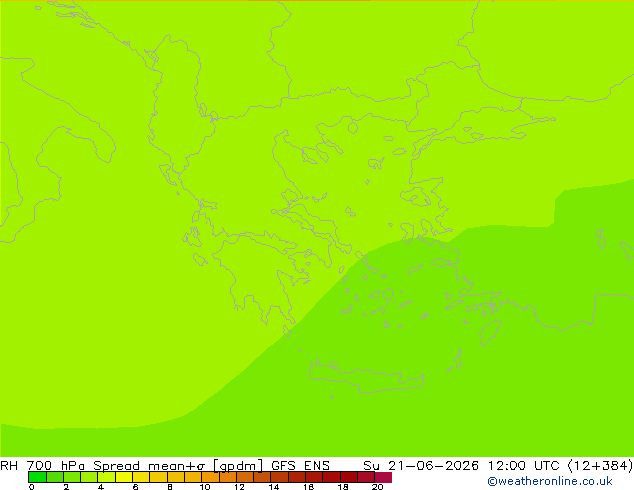The width and height of the screenshot is (634, 490).
Task: Select the 'Spread mean+σ [gpdm]' label
Action: [178, 466]
